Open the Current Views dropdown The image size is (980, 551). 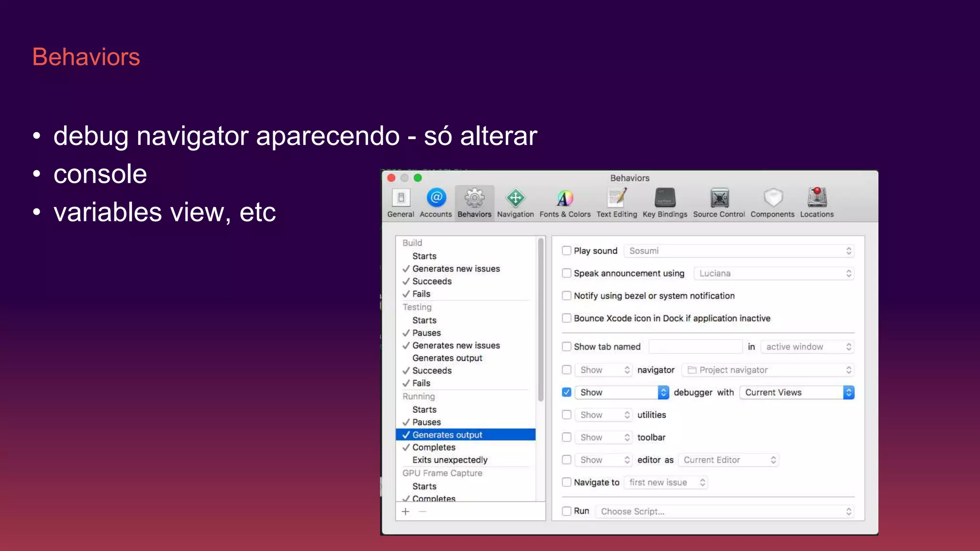point(797,392)
